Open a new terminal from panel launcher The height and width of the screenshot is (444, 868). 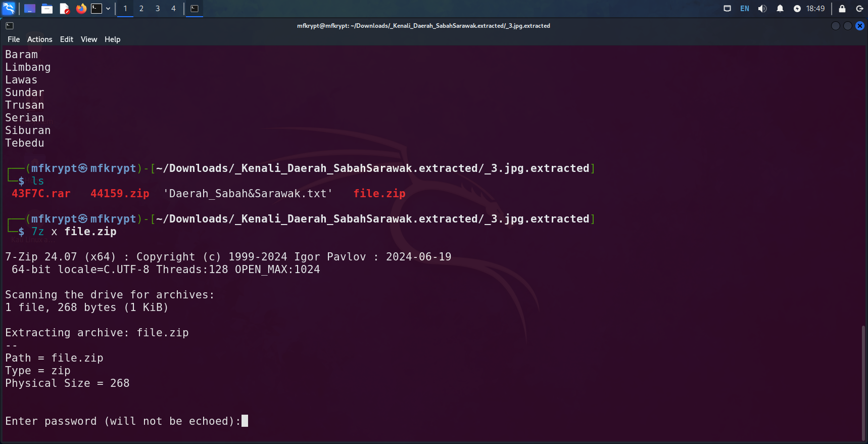coord(97,9)
